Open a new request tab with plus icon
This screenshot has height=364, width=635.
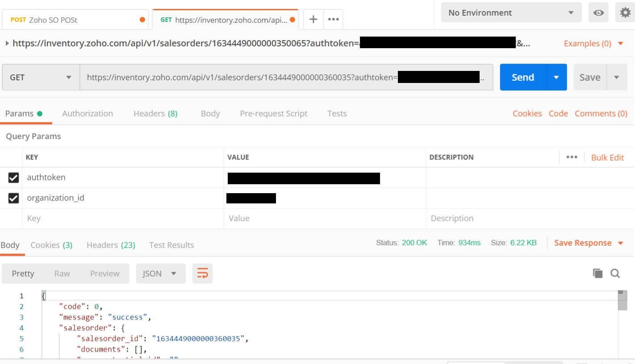click(313, 19)
